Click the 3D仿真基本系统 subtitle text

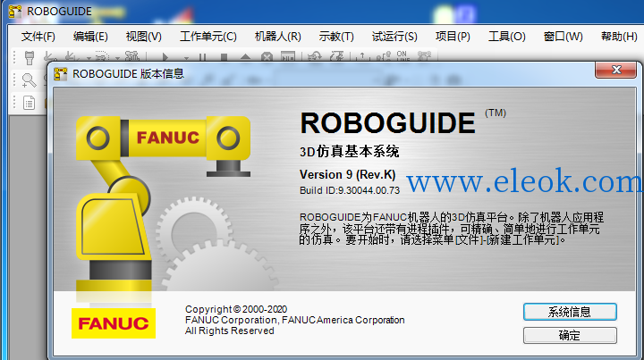(x=349, y=152)
